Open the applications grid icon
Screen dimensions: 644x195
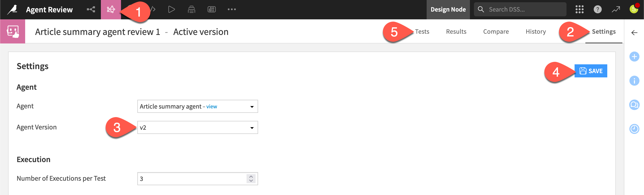[579, 9]
